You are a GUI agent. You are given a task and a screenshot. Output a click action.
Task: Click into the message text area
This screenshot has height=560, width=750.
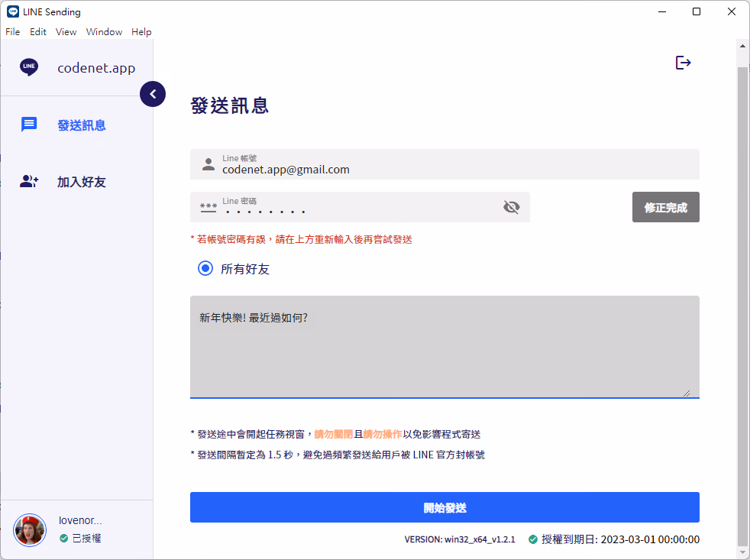(445, 347)
